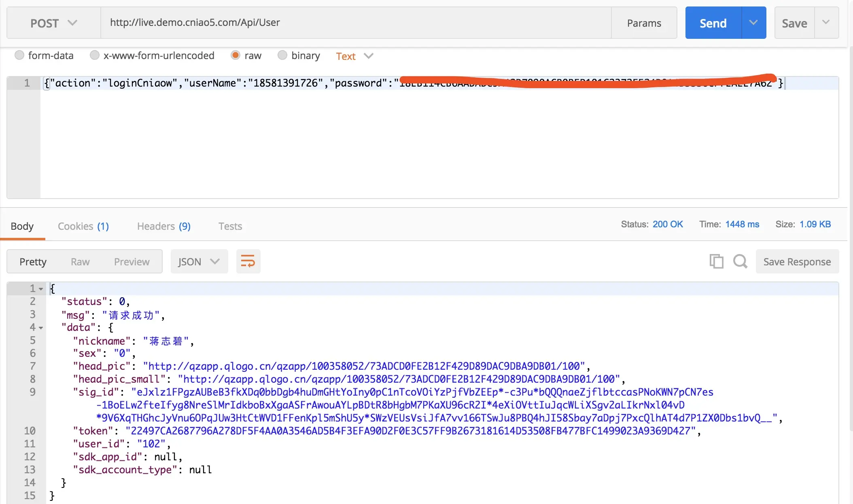Open the Send button dropdown arrow
This screenshot has height=504, width=853.
pyautogui.click(x=753, y=23)
